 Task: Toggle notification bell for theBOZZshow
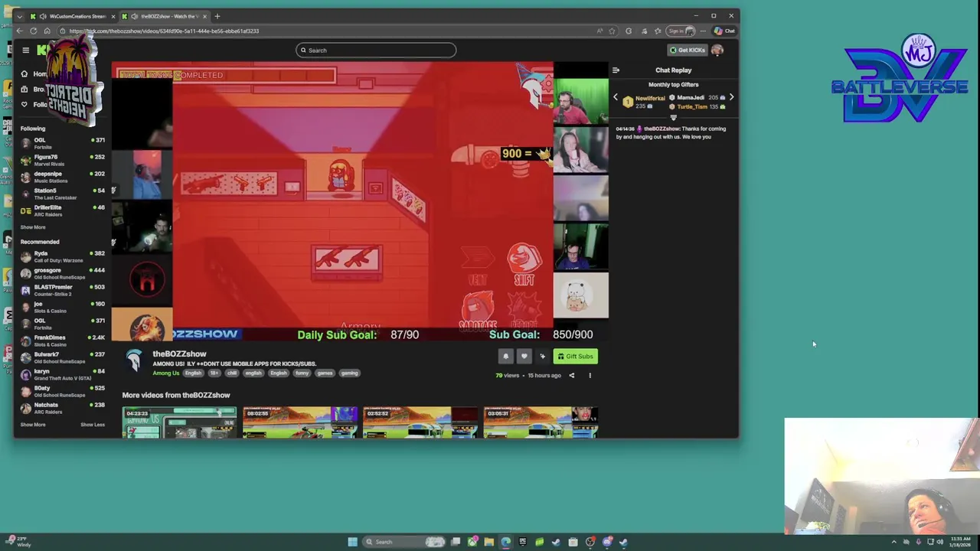[505, 356]
